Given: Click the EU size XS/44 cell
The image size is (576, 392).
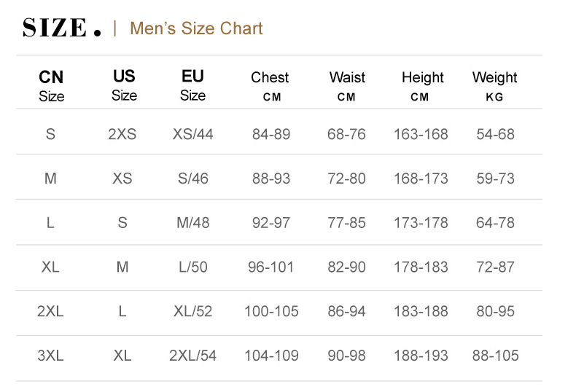Looking at the screenshot, I should point(193,134).
